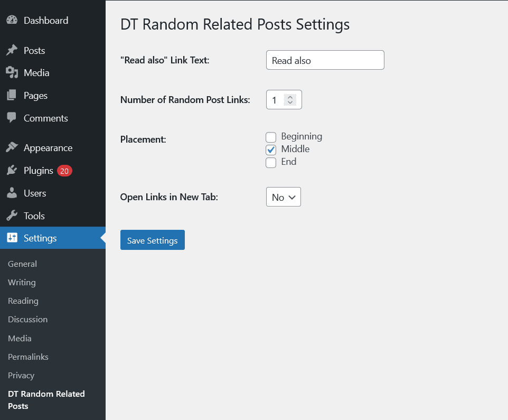Increase the Number of Random Post Links

tap(290, 97)
